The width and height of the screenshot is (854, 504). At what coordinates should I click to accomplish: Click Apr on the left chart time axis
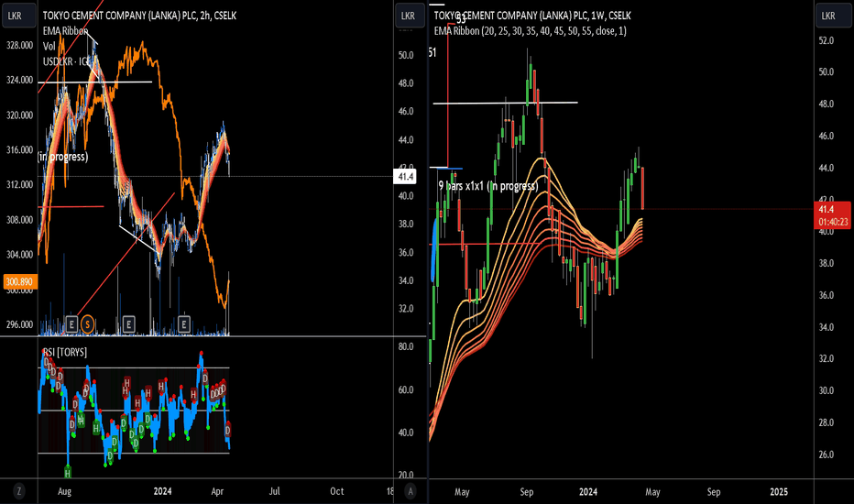[217, 491]
